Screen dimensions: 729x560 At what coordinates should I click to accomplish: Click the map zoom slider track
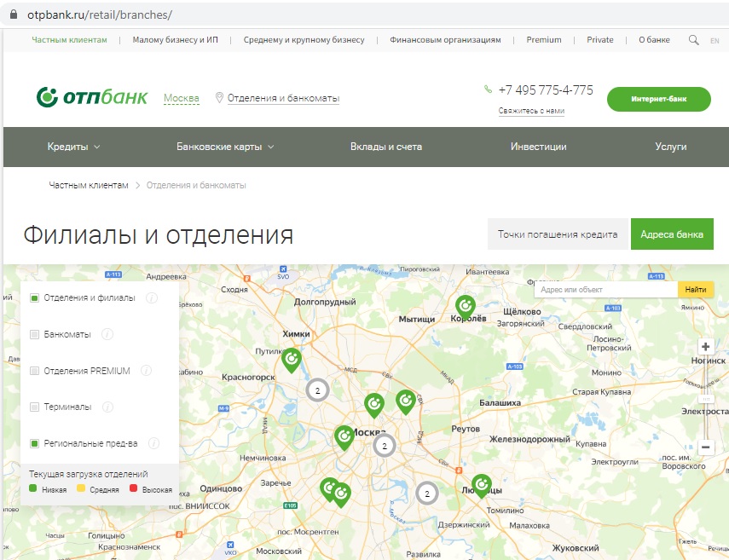coord(705,396)
